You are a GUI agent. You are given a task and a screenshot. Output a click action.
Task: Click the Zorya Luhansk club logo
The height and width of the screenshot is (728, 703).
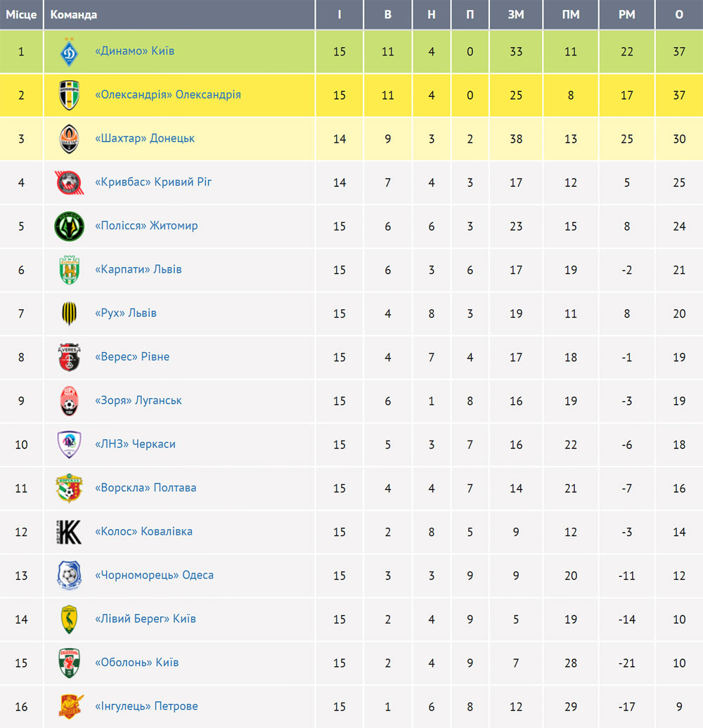pyautogui.click(x=69, y=401)
